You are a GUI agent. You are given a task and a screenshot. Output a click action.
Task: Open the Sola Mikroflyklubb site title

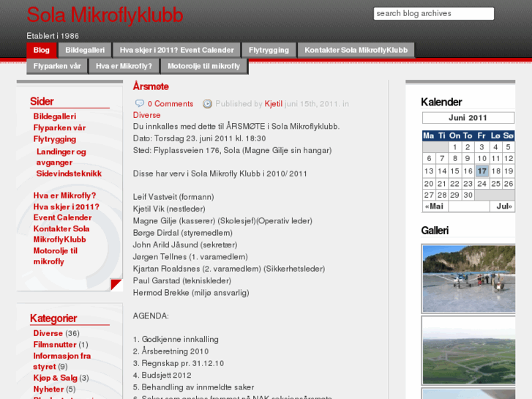pyautogui.click(x=105, y=15)
